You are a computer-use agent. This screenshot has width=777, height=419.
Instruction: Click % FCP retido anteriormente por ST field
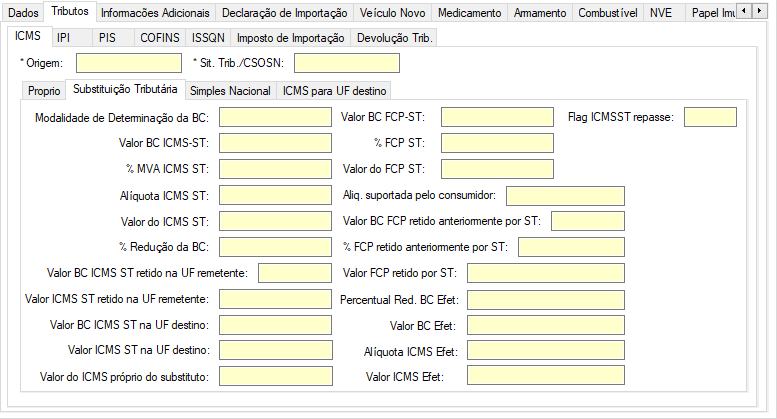pyautogui.click(x=571, y=247)
